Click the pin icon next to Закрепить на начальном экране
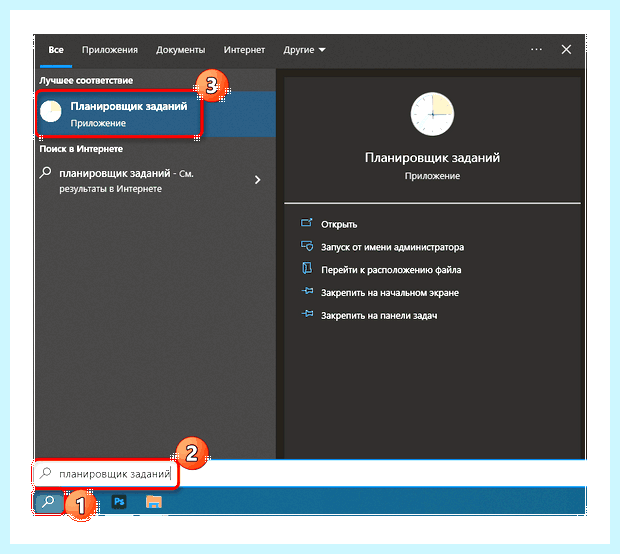620x554 pixels. (307, 291)
